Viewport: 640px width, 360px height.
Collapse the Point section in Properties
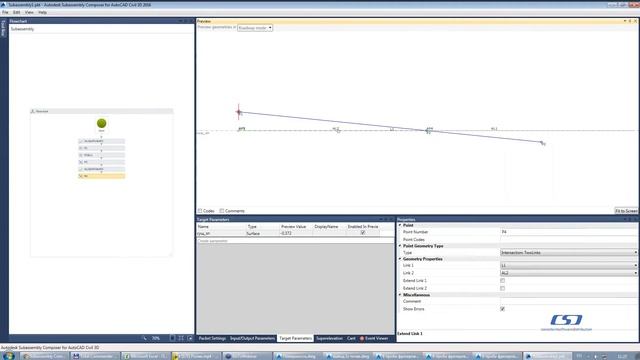coord(400,225)
